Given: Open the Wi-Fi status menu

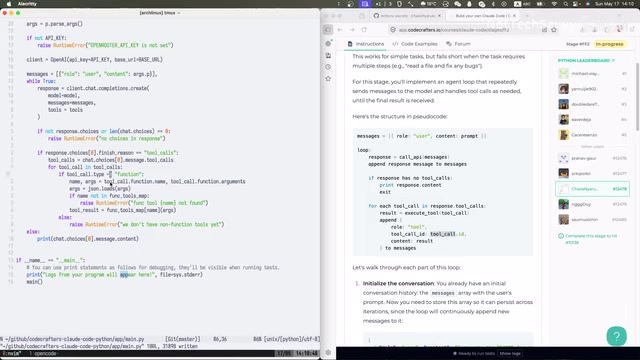Looking at the screenshot, I should tap(554, 4).
